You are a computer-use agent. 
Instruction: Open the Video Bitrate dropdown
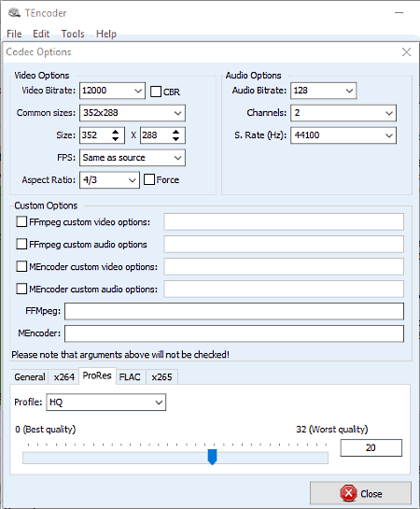(138, 91)
